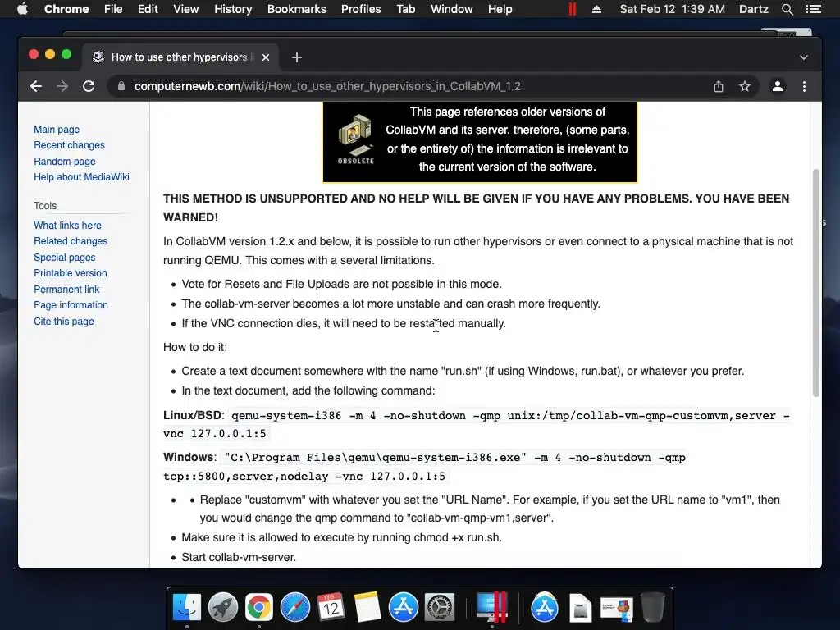The height and width of the screenshot is (630, 840).
Task: Open the Permanent link
Action: 66,290
